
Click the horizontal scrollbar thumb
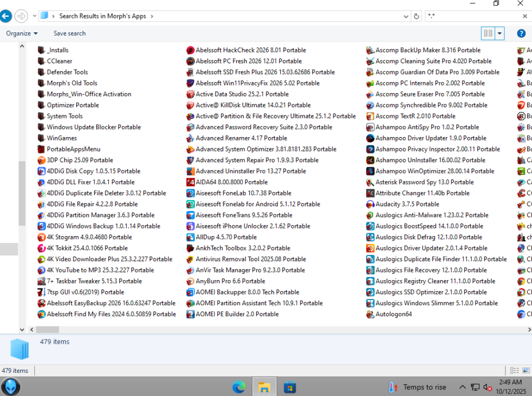[x=47, y=329]
